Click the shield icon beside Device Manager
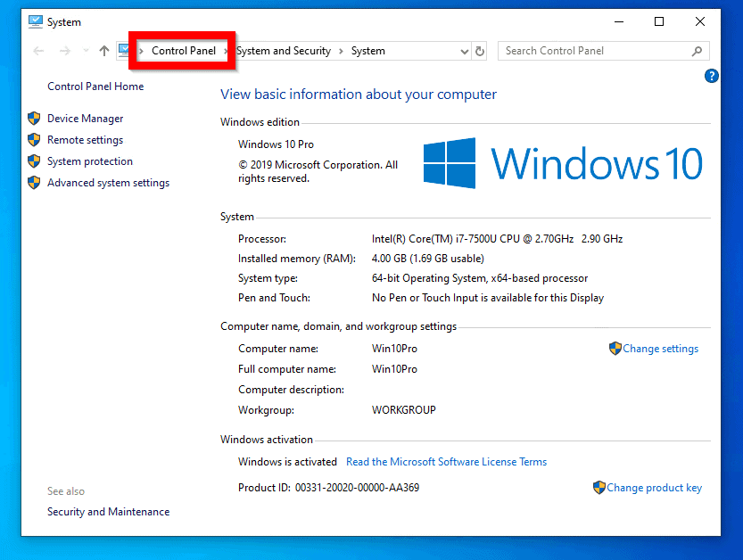Viewport: 743px width, 560px height. [34, 118]
